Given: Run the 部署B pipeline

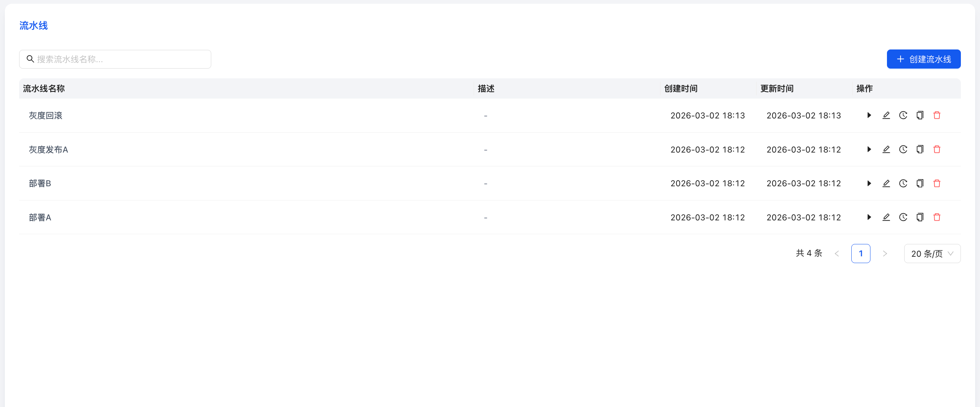Looking at the screenshot, I should pyautogui.click(x=869, y=183).
